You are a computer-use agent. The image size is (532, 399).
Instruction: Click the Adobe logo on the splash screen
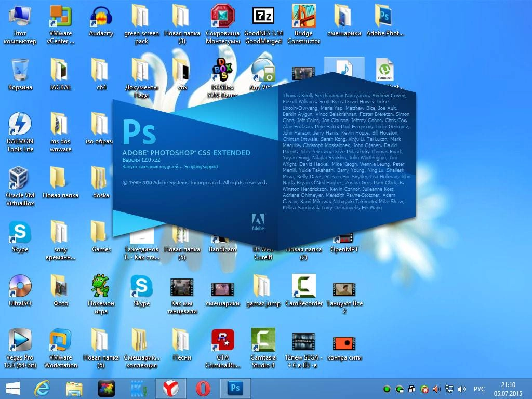pyautogui.click(x=258, y=222)
